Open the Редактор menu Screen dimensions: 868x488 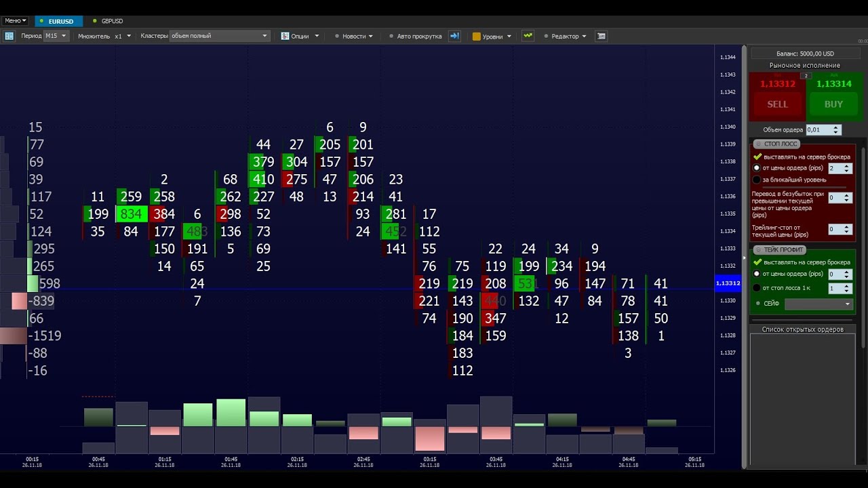pyautogui.click(x=565, y=36)
